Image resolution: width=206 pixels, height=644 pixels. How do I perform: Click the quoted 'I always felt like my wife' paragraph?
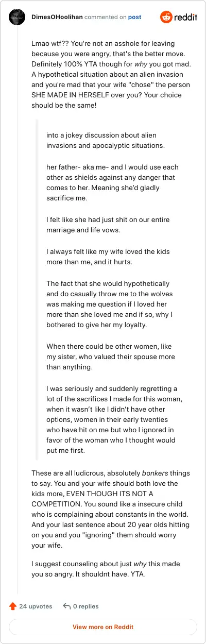[x=108, y=257]
